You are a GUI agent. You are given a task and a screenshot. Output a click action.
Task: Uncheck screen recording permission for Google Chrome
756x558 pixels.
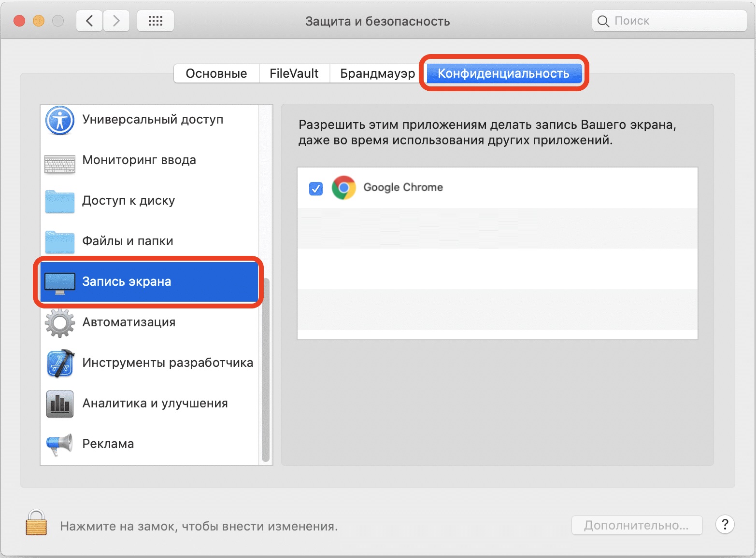[x=315, y=189]
